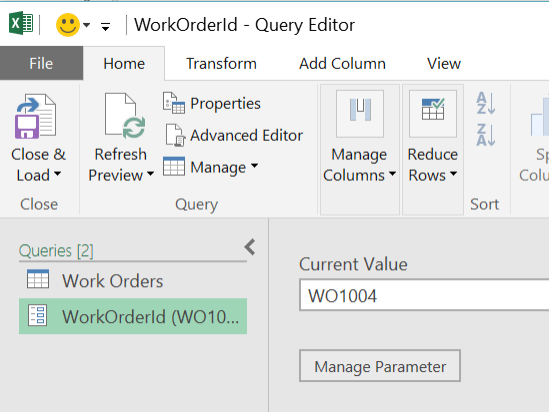Expand the Refresh Preview dropdown arrow
The image size is (549, 412).
tap(151, 174)
